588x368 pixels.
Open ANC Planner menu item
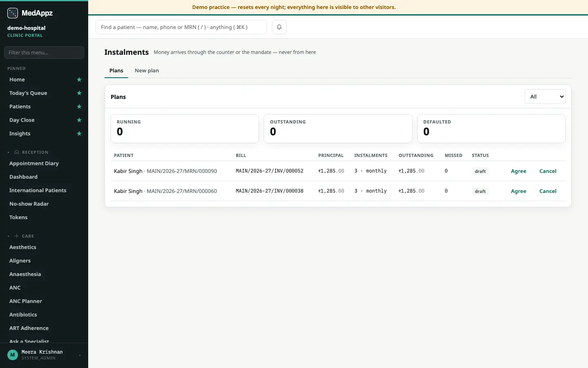point(26,301)
